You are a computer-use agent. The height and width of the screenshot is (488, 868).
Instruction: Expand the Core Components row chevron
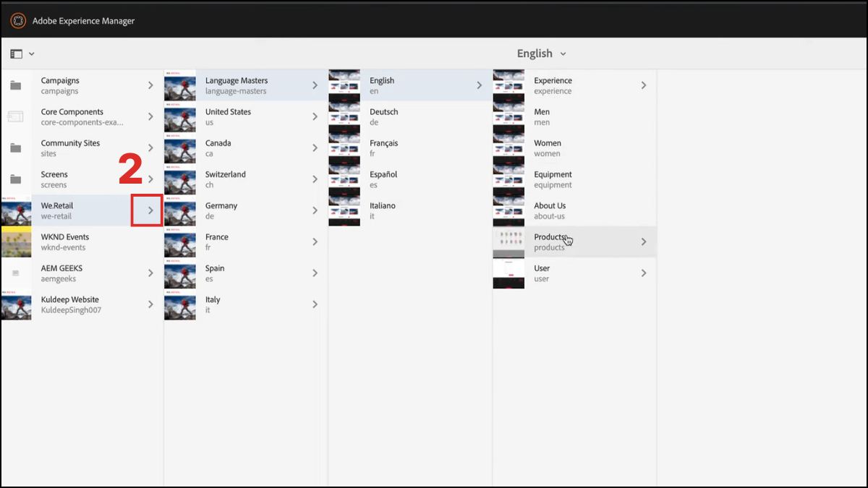(150, 116)
